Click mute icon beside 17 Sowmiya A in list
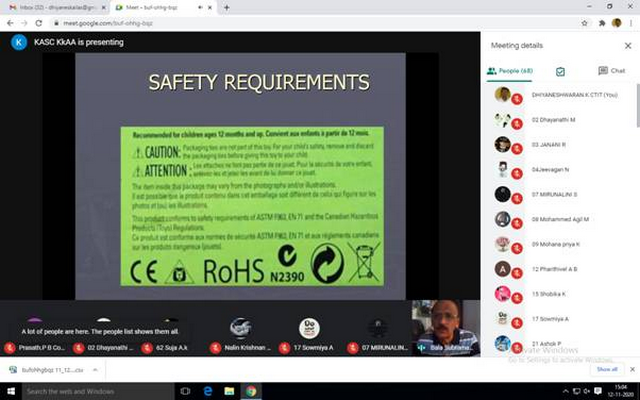 point(517,323)
